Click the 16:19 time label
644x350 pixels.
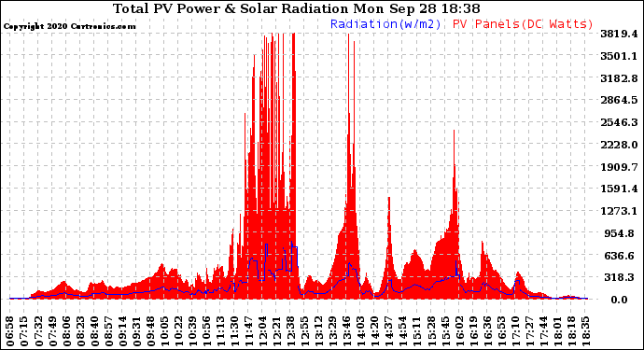coord(473,331)
